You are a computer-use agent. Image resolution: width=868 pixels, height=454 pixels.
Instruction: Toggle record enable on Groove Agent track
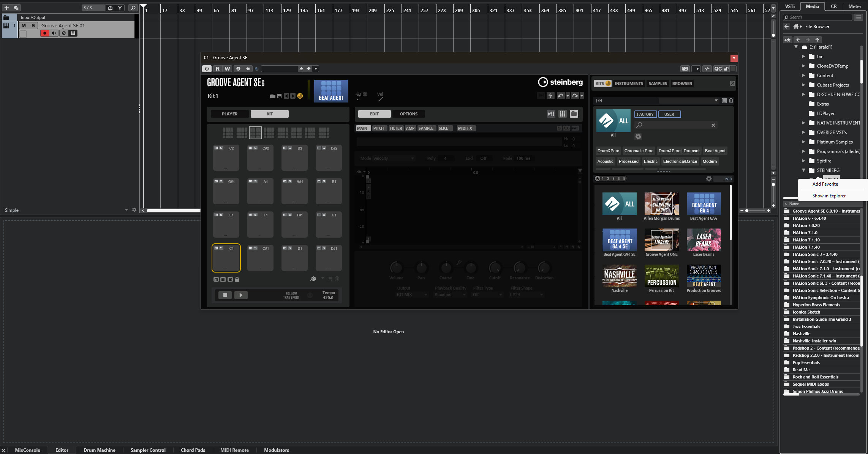pyautogui.click(x=45, y=33)
